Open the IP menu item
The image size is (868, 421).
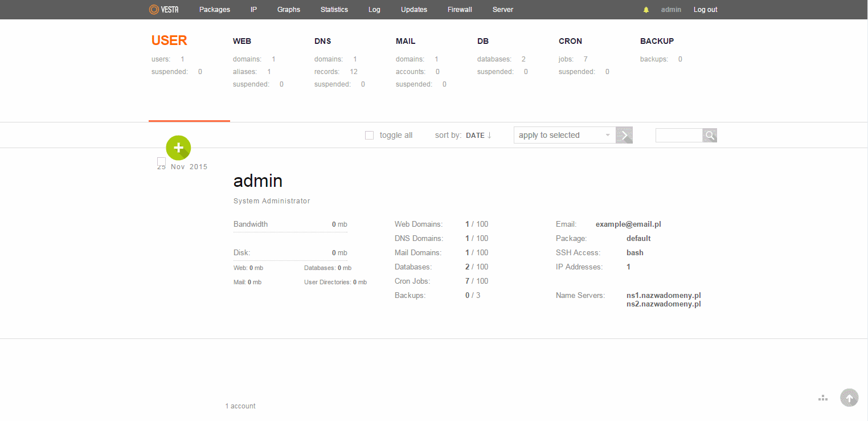point(253,10)
